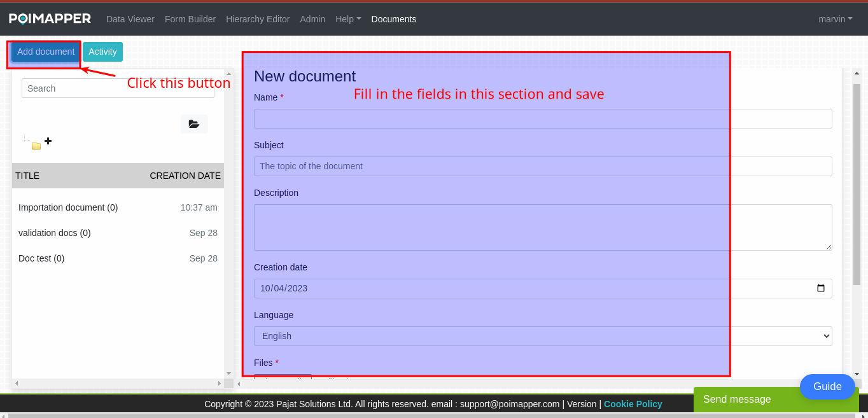Focus the Name input field
The height and width of the screenshot is (418, 868).
(543, 118)
